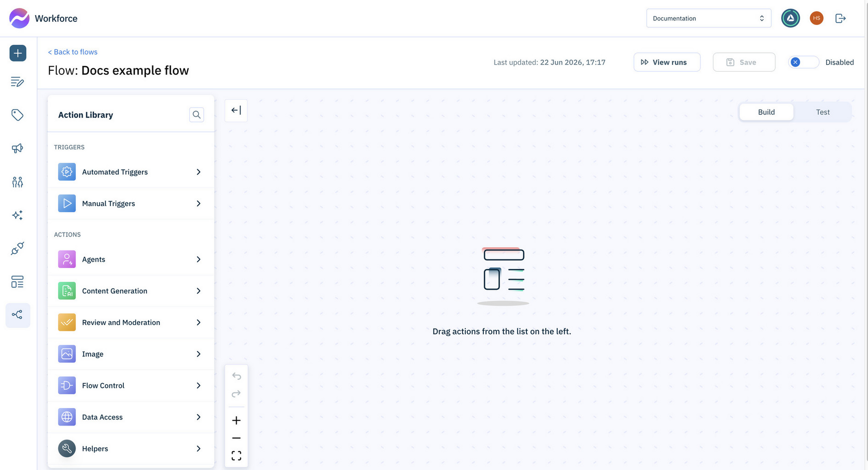Click the Workforce logo icon
The image size is (868, 470).
[19, 18]
